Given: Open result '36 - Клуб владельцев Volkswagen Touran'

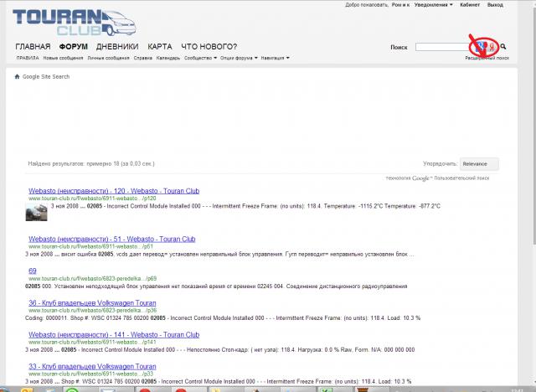Looking at the screenshot, I should point(92,303).
